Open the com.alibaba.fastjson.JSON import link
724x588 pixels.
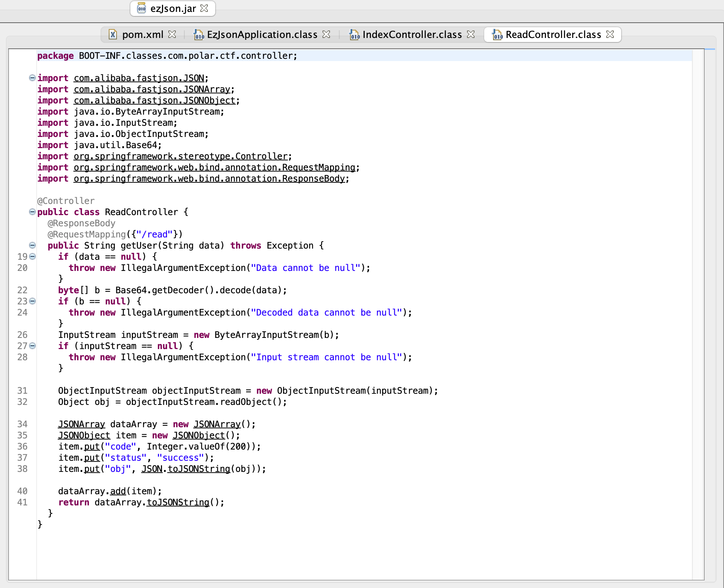[x=139, y=78]
